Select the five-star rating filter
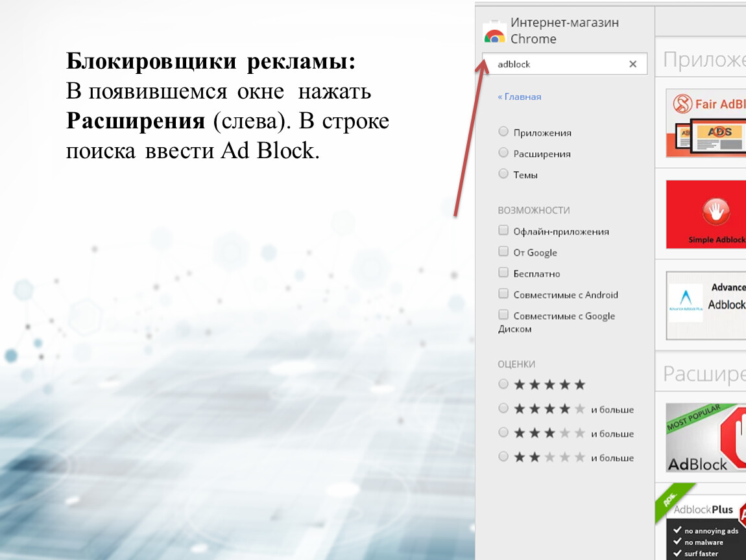746x560 pixels. click(x=503, y=384)
